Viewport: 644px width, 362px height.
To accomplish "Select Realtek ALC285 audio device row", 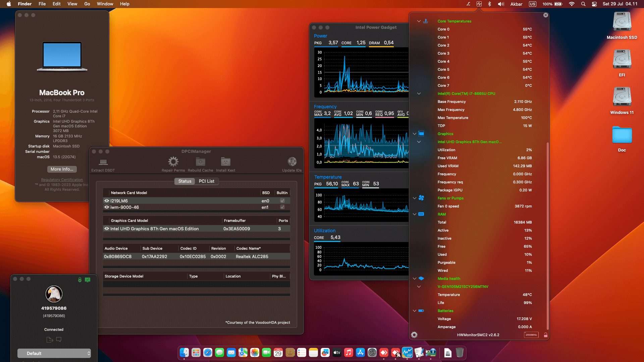I will click(x=197, y=256).
